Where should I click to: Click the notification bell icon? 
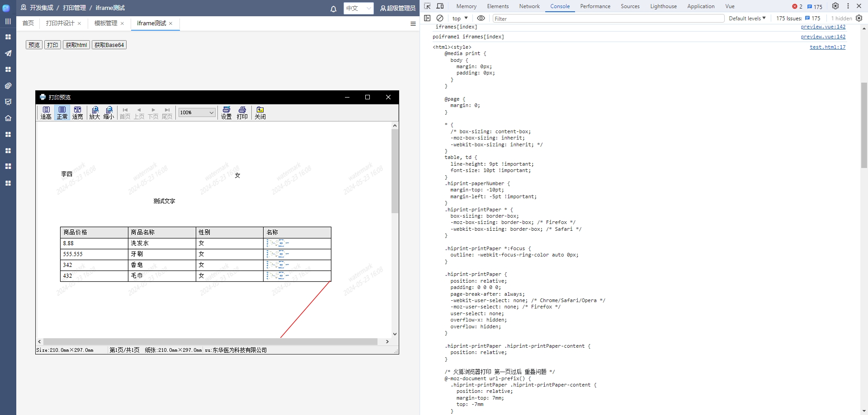coord(334,9)
